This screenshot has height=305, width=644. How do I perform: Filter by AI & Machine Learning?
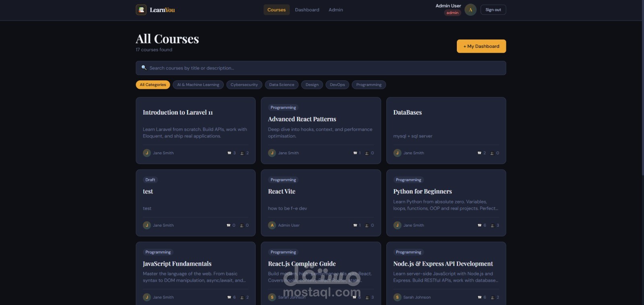pyautogui.click(x=198, y=85)
